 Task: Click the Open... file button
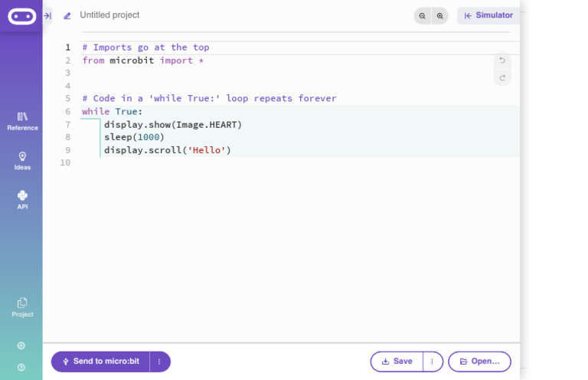(x=479, y=362)
